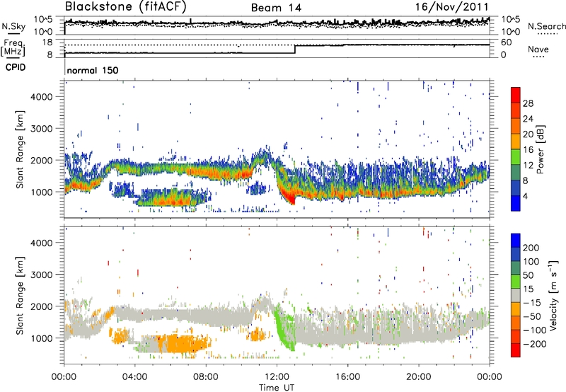Screen dimensions: 566x392
Task: Click the "3000" tick of the velocity panel
Action: [x=41, y=275]
